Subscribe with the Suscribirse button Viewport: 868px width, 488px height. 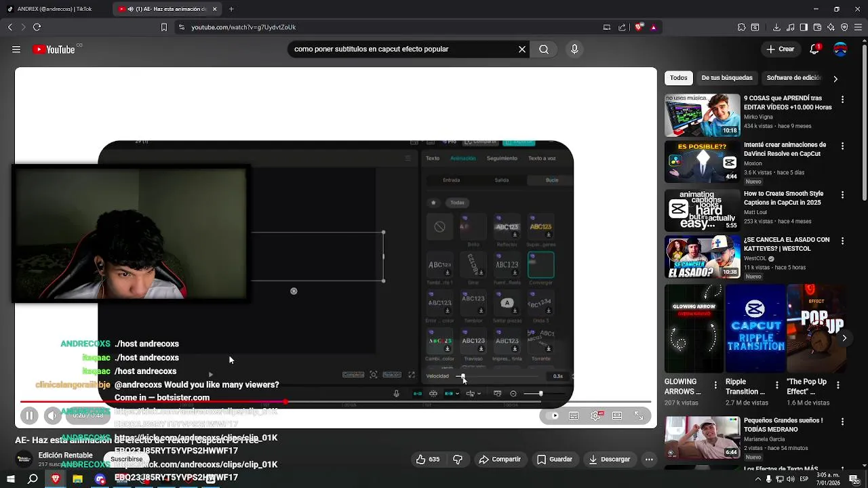click(127, 459)
